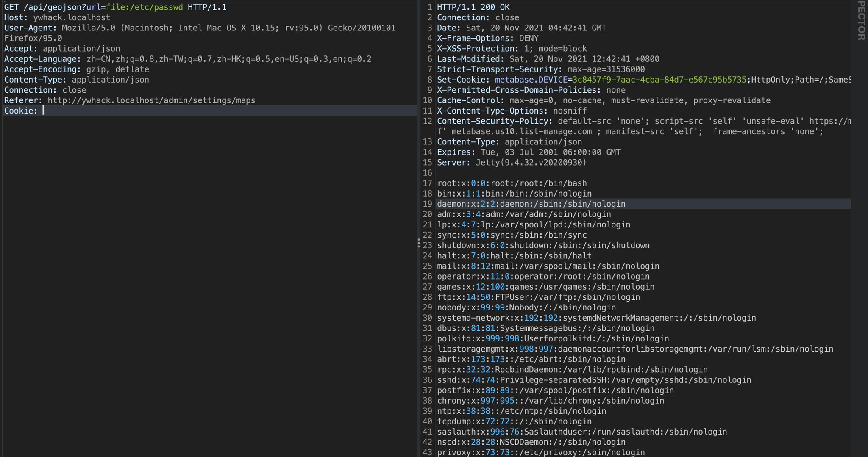Click the Accept-Encoding: gzip, deflate header

tap(77, 69)
